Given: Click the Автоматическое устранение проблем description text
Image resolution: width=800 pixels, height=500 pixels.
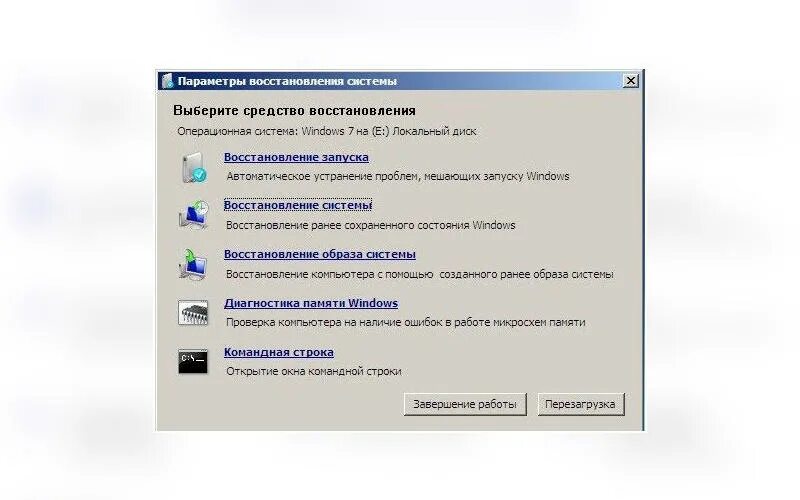Looking at the screenshot, I should (x=398, y=177).
